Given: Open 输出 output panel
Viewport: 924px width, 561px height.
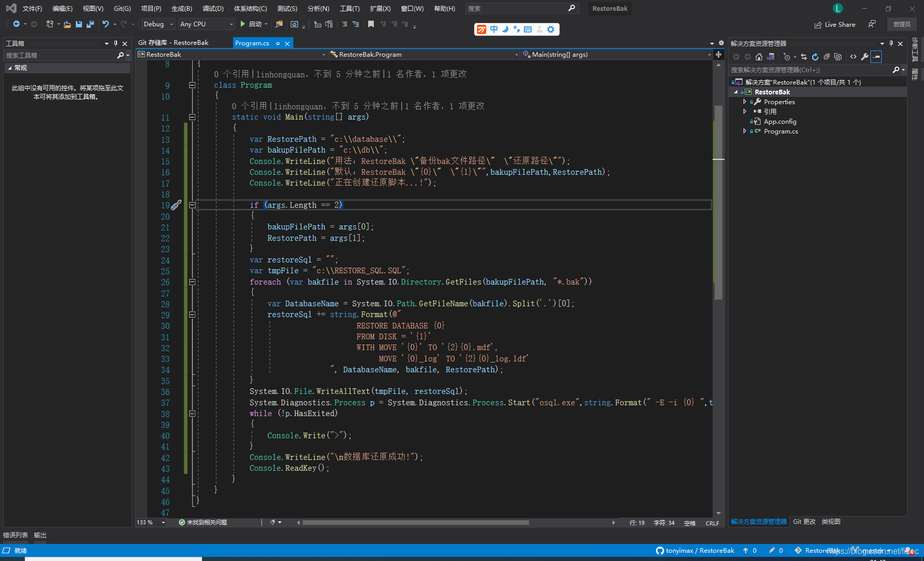Looking at the screenshot, I should [x=40, y=535].
